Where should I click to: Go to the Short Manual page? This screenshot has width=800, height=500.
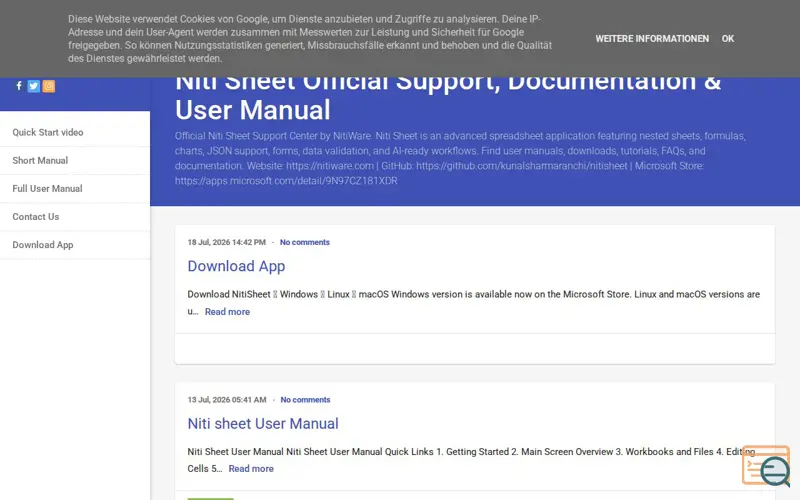[x=40, y=160]
